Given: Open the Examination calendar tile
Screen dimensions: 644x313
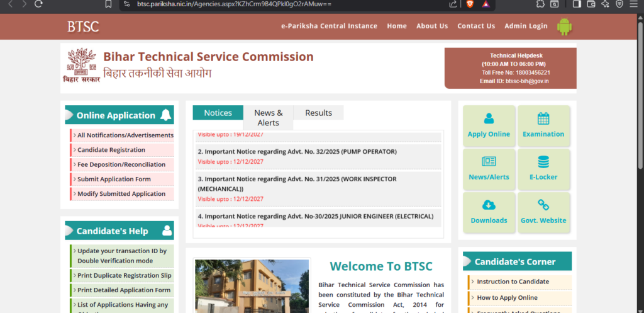Looking at the screenshot, I should 543,126.
